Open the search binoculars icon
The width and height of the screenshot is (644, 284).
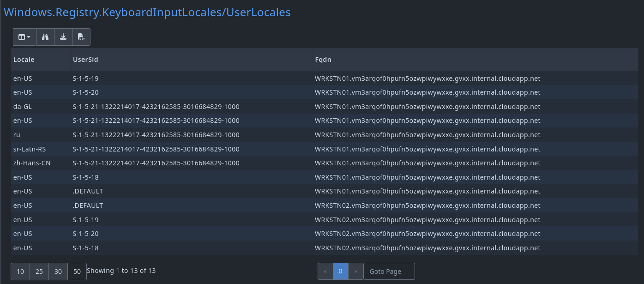point(45,36)
